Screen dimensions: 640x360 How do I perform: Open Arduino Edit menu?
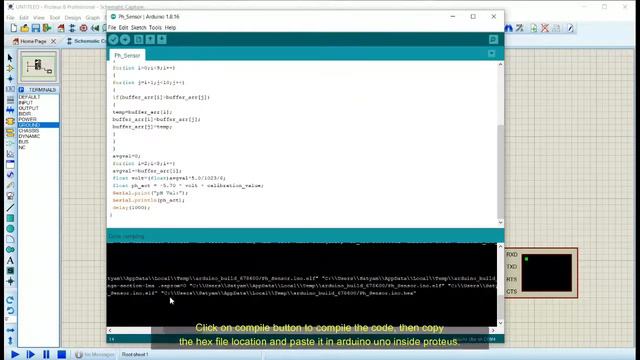click(123, 28)
